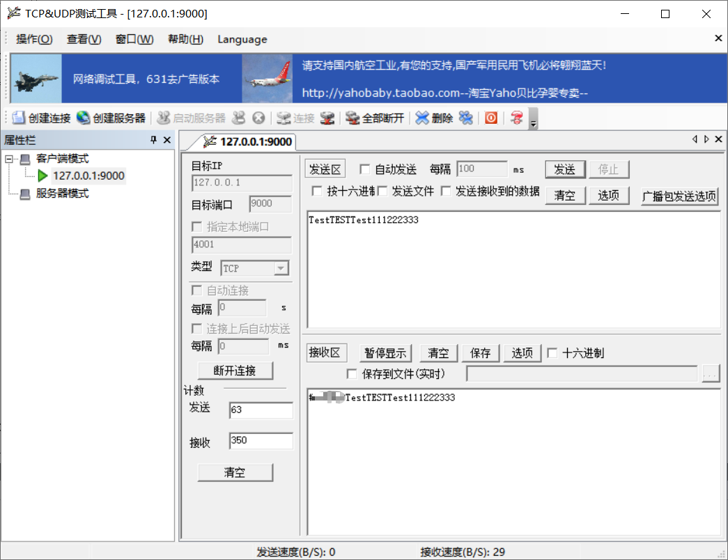Screen dimensions: 728x560
Task: Click the red square stop icon in toolbar
Action: [491, 118]
